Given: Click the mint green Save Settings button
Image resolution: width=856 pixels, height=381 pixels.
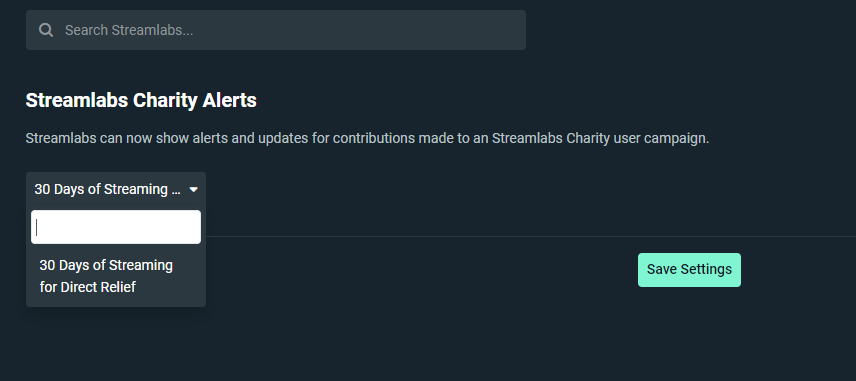Looking at the screenshot, I should point(689,270).
